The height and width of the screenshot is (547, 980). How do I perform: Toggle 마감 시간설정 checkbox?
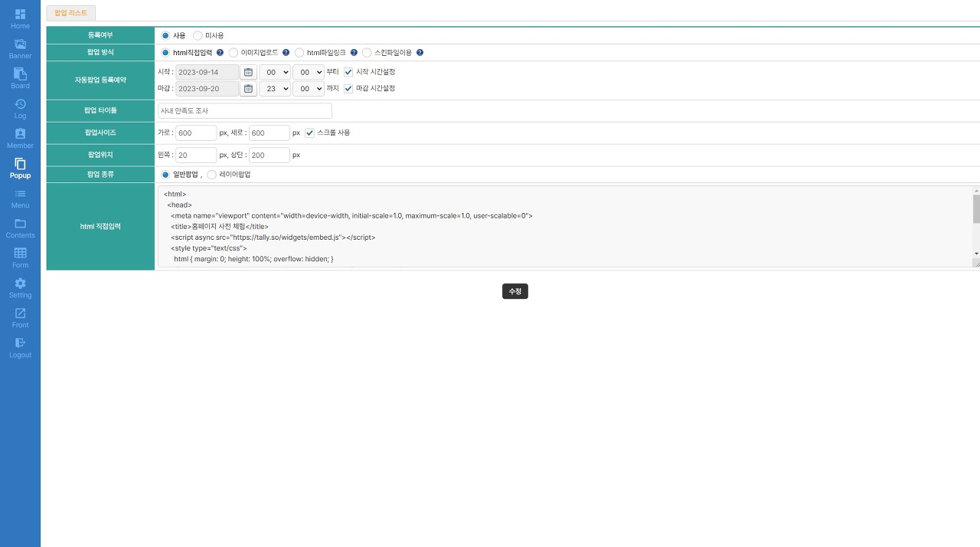[x=348, y=89]
